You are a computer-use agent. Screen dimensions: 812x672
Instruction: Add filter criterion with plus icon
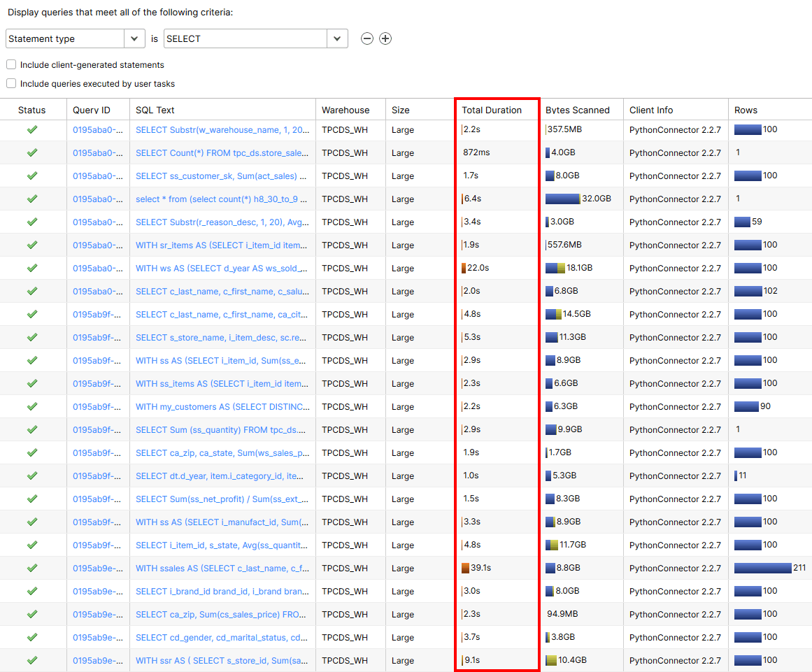(x=385, y=39)
